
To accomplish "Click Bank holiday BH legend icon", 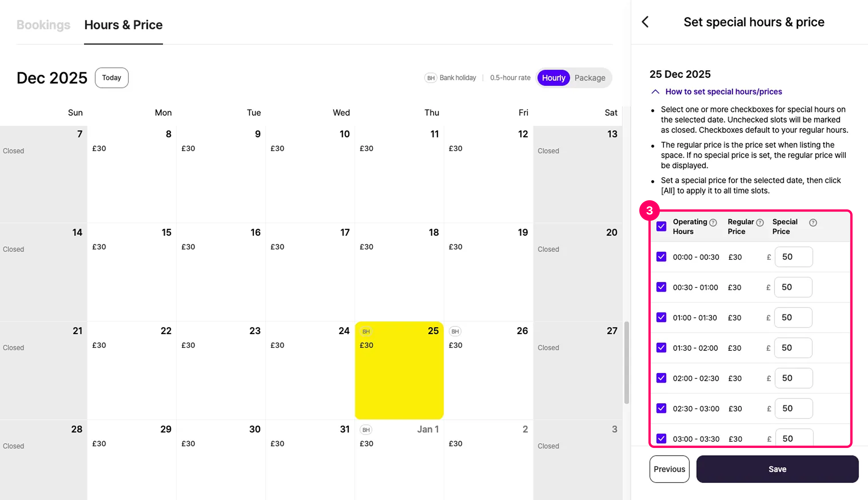I will 431,78.
